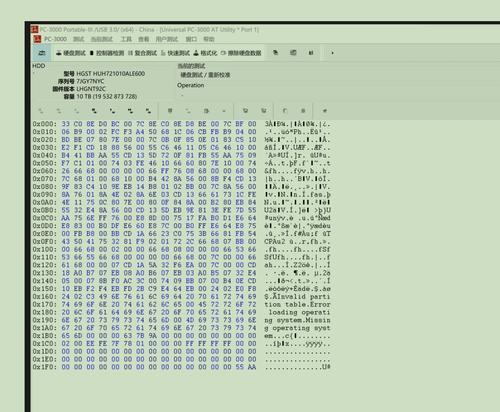Viewport: 500px width, 412px height.
Task: Open the 工具 tools menu
Action: coord(126,39)
